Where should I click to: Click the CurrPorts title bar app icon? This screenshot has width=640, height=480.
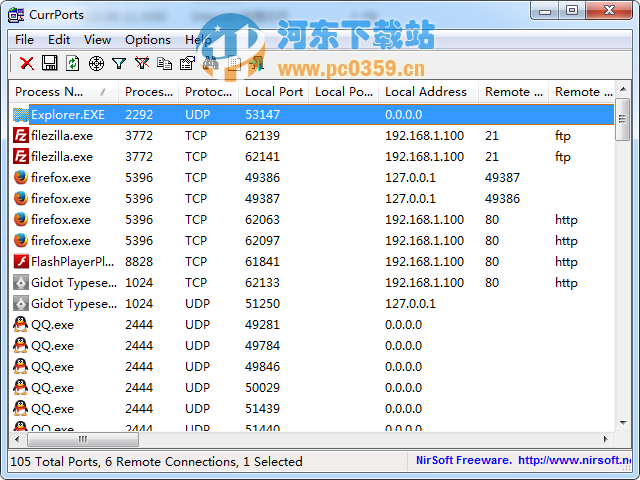16,15
